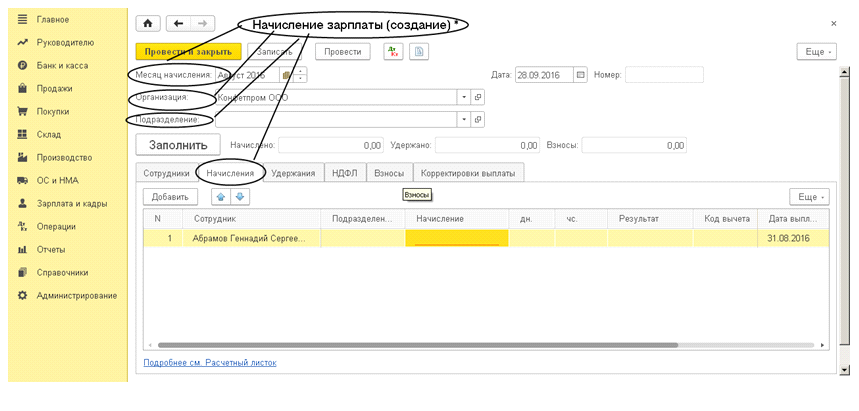The image size is (859, 411).
Task: Click the Сотрудник column header
Action: tap(251, 219)
